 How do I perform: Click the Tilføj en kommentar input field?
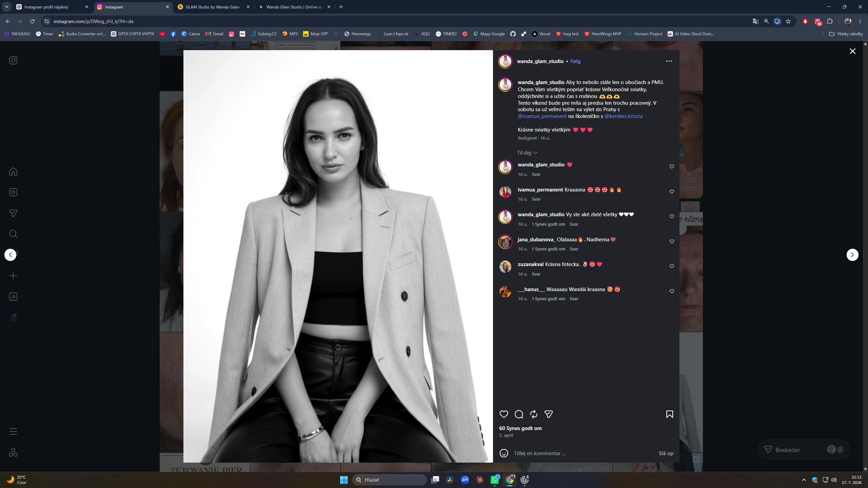(x=583, y=453)
